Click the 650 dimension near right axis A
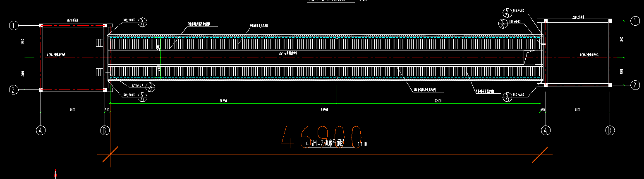 [x=543, y=110]
